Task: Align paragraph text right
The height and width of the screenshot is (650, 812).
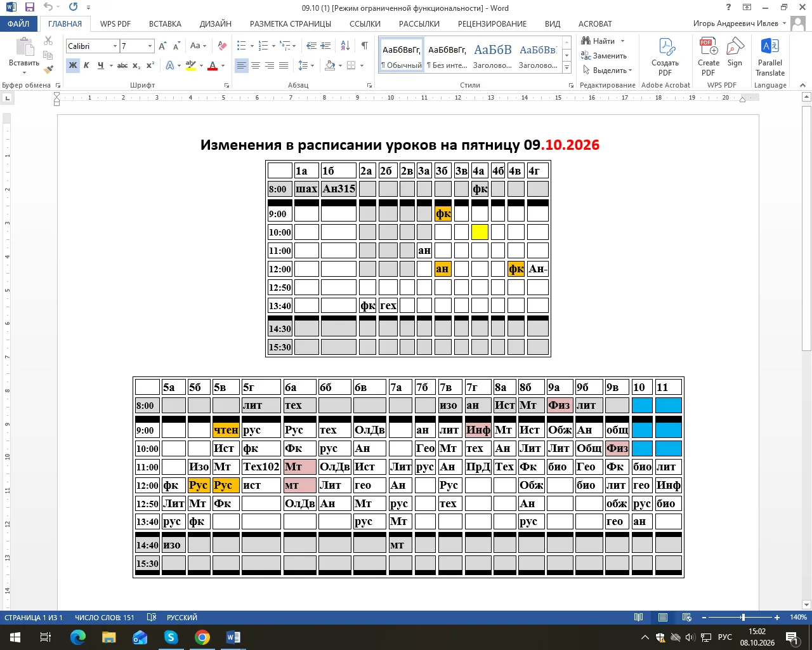Action: (270, 65)
